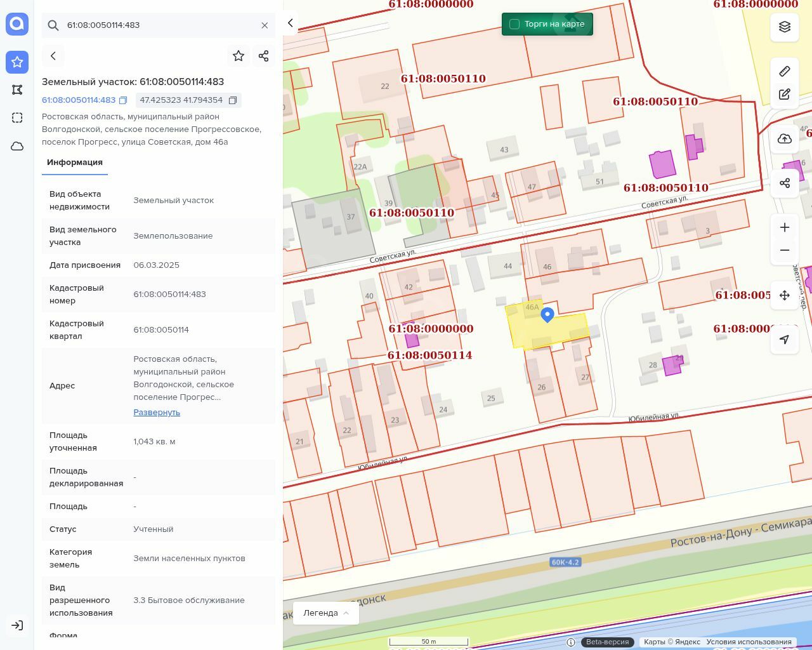Click the geolocation arrow button

coord(785,340)
